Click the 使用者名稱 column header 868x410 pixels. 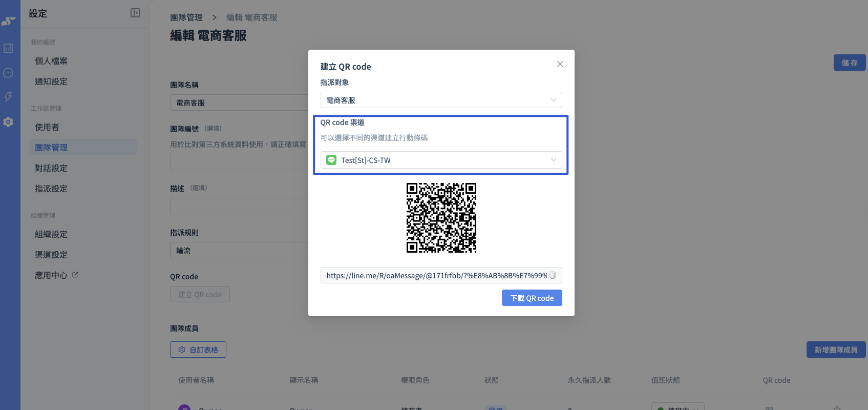coord(196,380)
